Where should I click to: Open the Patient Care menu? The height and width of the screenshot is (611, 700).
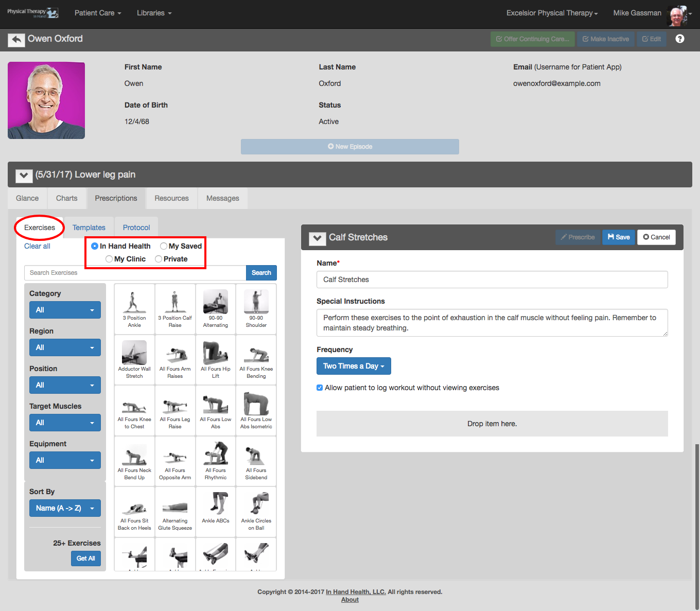[x=98, y=13]
